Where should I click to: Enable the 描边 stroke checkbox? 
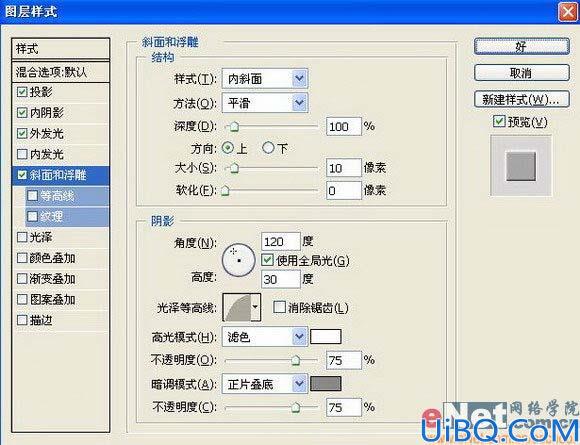pos(22,320)
